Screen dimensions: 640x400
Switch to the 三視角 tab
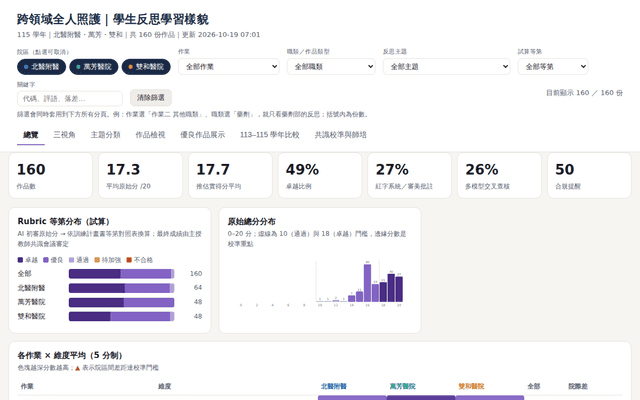tap(64, 135)
